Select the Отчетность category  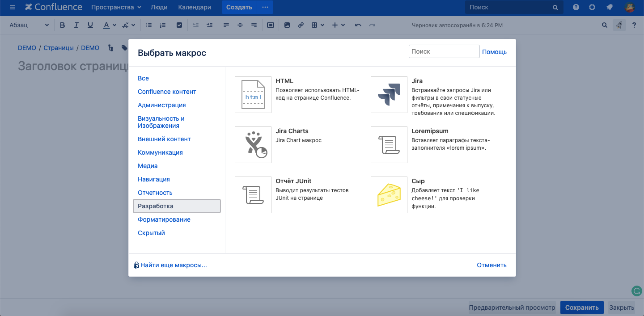(x=155, y=193)
